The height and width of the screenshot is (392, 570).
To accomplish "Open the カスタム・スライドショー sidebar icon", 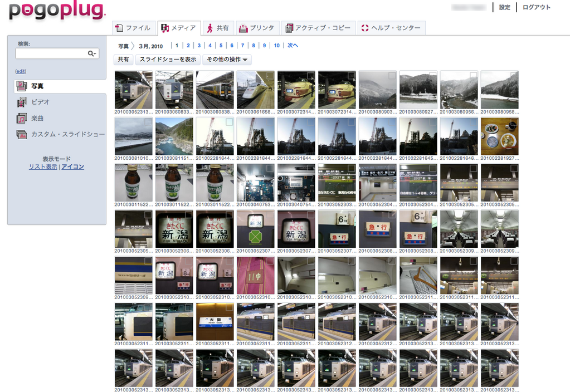I will (x=22, y=134).
